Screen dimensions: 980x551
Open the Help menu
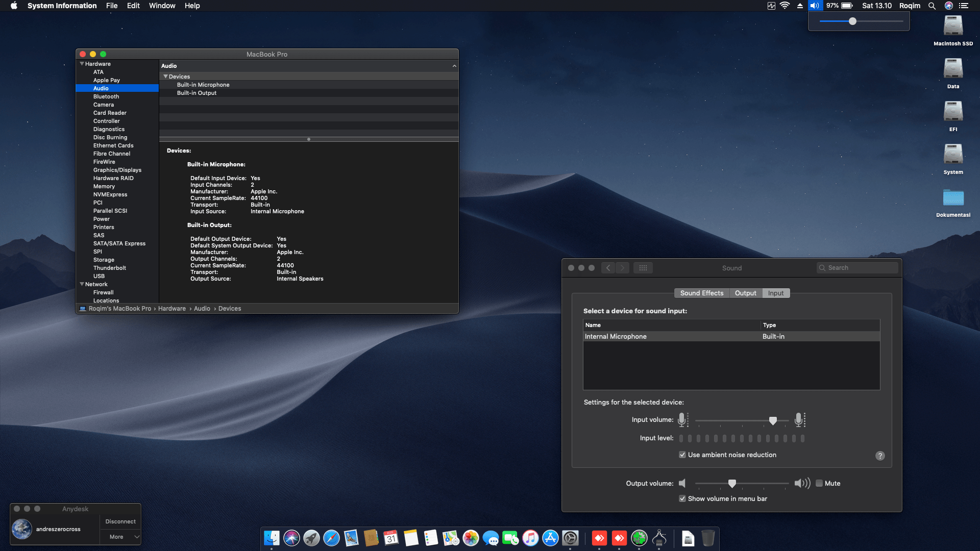click(x=192, y=6)
